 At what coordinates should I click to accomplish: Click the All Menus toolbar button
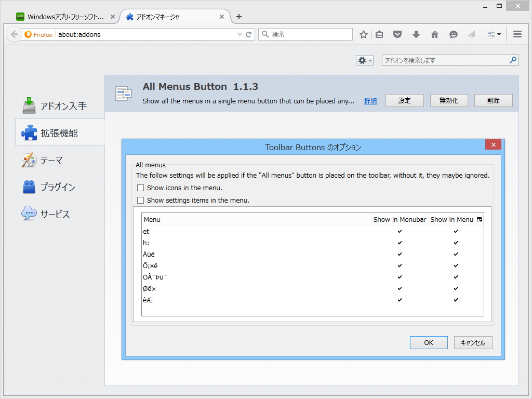pos(490,34)
